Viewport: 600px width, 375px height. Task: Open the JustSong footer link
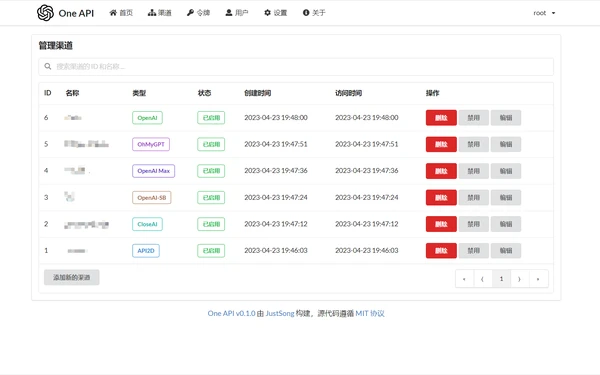pyautogui.click(x=280, y=313)
